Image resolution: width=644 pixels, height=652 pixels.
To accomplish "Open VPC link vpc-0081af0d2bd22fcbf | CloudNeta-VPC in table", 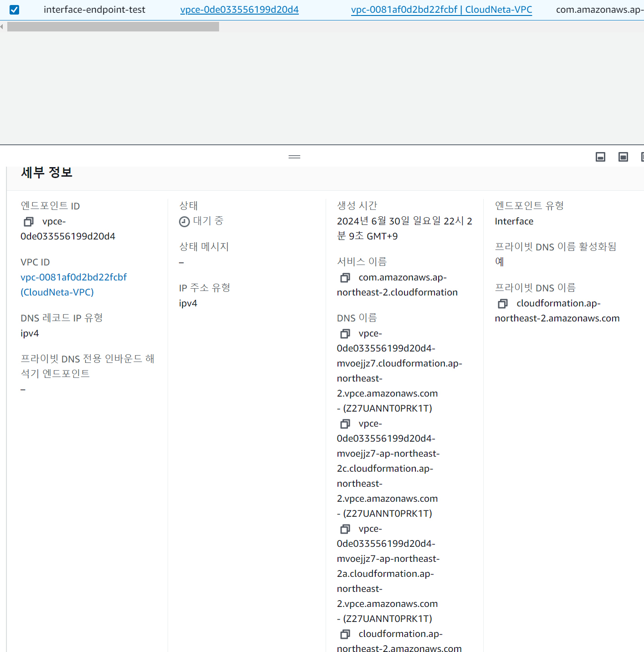I will coord(441,10).
